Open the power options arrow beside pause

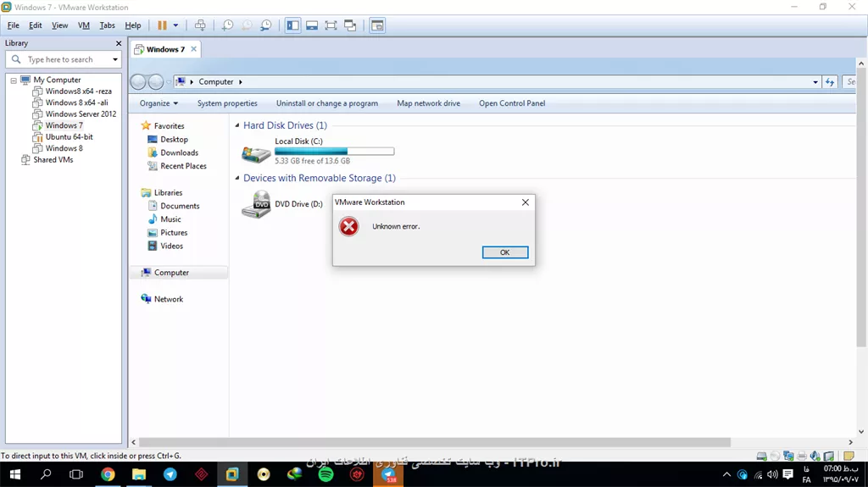coord(175,25)
